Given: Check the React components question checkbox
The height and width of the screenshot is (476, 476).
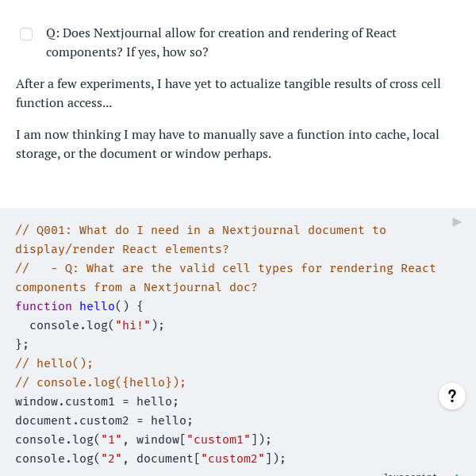Looking at the screenshot, I should click(26, 34).
